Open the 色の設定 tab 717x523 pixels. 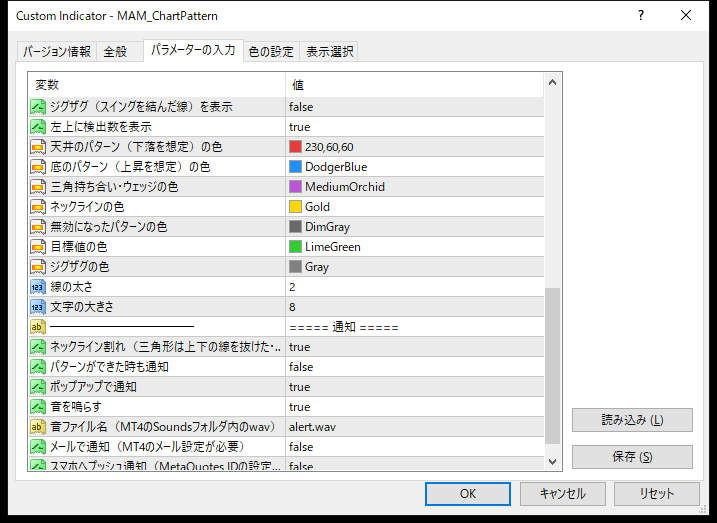pyautogui.click(x=271, y=51)
